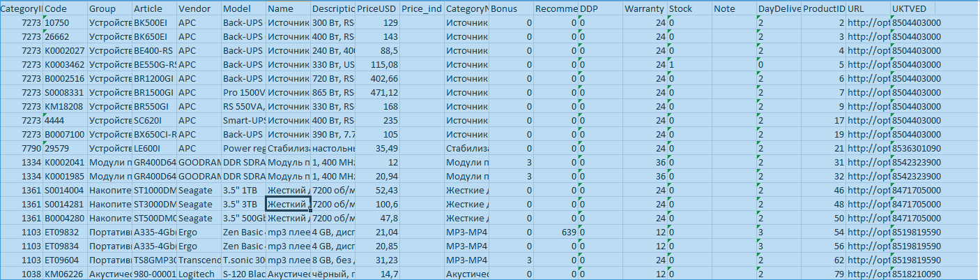Screen dimensions: 980x280
Task: Select price cell 35,49
Action: (x=378, y=149)
